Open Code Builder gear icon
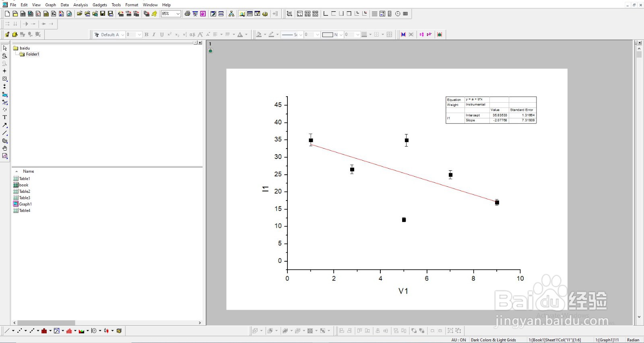This screenshot has height=343, width=644. [265, 14]
